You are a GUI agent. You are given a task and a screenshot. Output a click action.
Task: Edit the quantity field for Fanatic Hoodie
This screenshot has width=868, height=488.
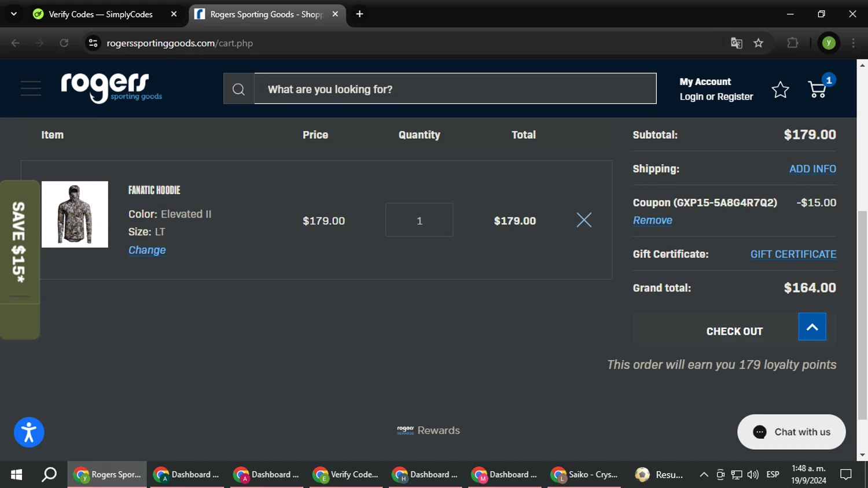pos(419,220)
